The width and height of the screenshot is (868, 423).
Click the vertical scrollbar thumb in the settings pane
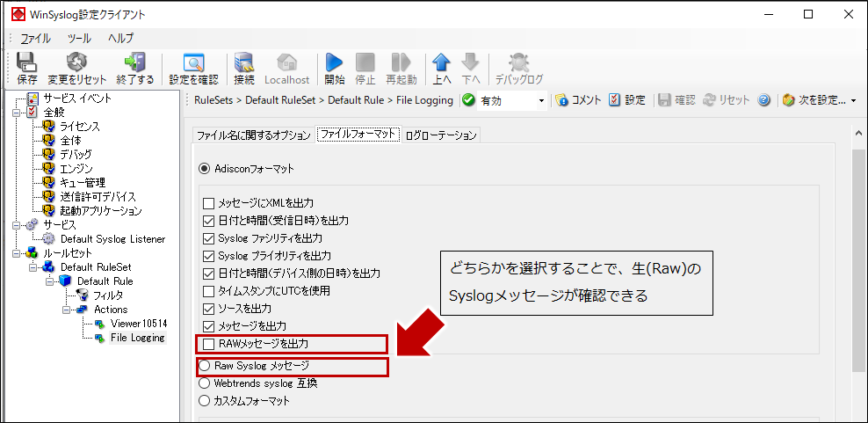tap(858, 260)
